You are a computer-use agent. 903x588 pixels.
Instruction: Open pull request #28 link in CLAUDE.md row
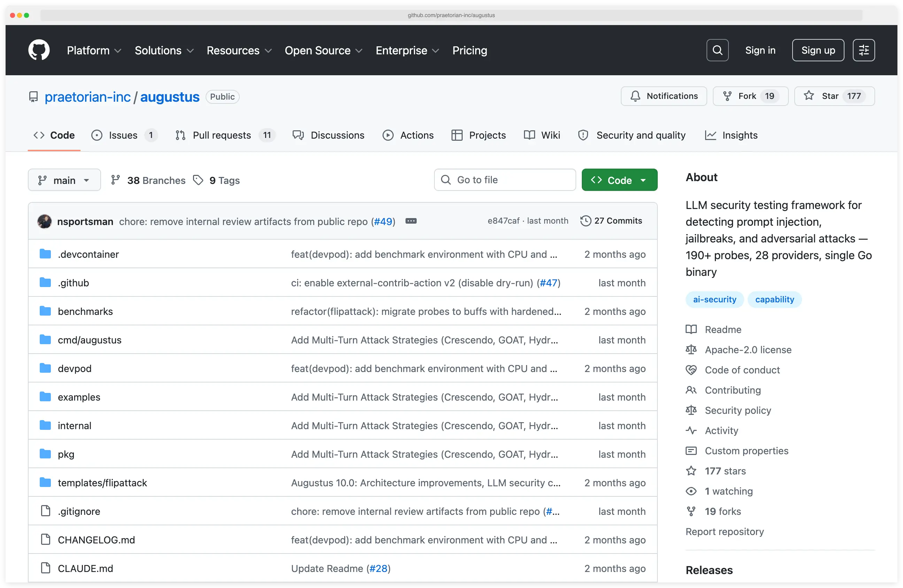click(378, 568)
